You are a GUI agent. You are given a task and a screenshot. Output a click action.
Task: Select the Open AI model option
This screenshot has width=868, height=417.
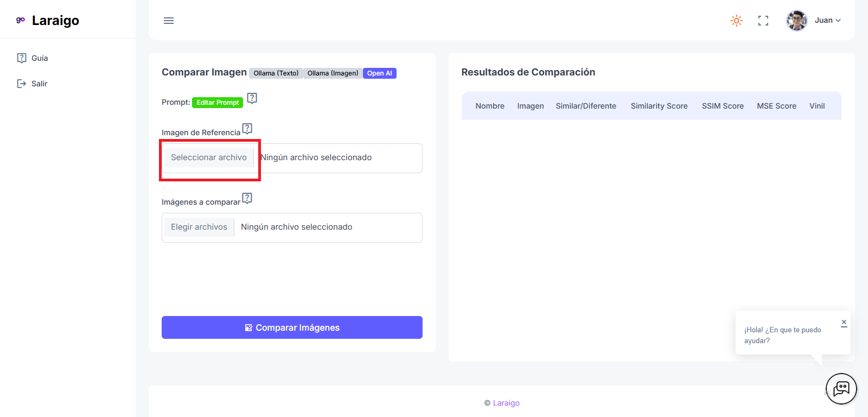pyautogui.click(x=379, y=73)
